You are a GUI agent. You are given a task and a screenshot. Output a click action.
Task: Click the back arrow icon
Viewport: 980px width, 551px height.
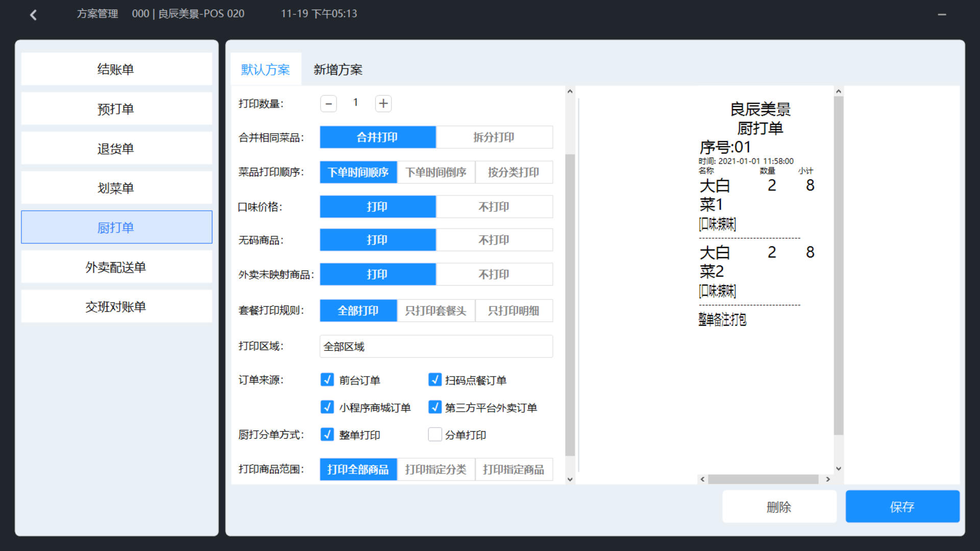point(34,15)
